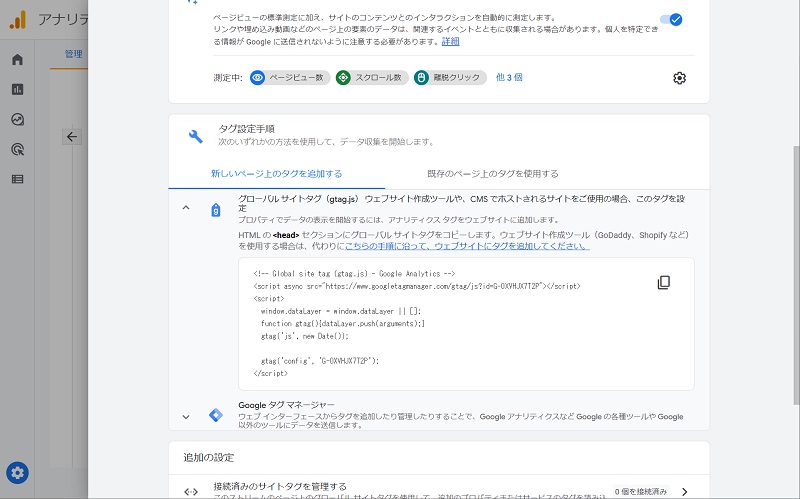Image resolution: width=800 pixels, height=499 pixels.
Task: Click the Google Tag Manager diamond icon
Action: (x=216, y=415)
